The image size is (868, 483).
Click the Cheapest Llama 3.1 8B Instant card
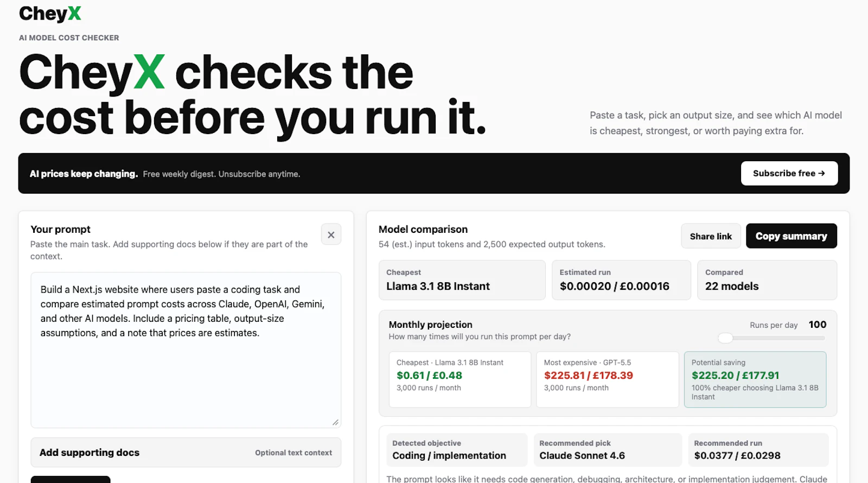point(462,280)
